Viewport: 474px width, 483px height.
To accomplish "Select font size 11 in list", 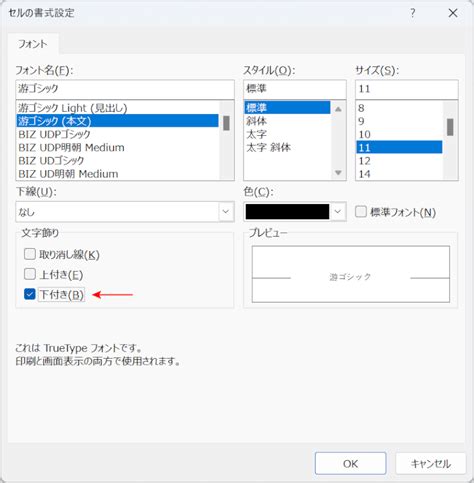I will tap(399, 147).
